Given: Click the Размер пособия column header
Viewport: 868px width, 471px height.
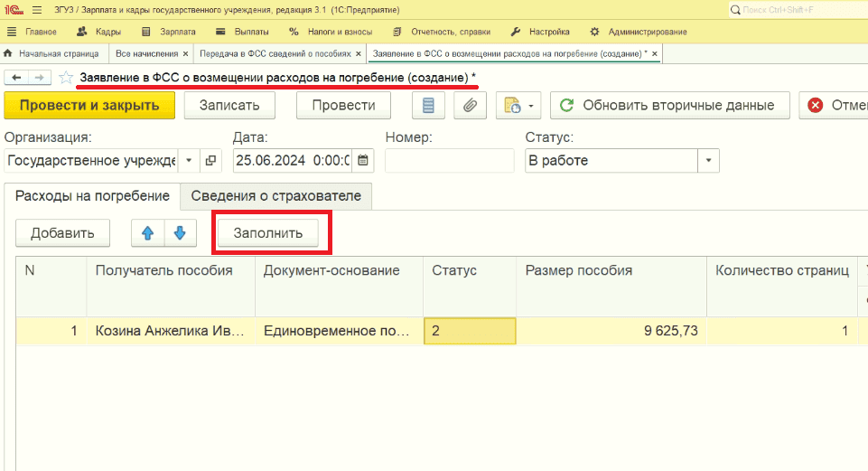Looking at the screenshot, I should [x=611, y=287].
